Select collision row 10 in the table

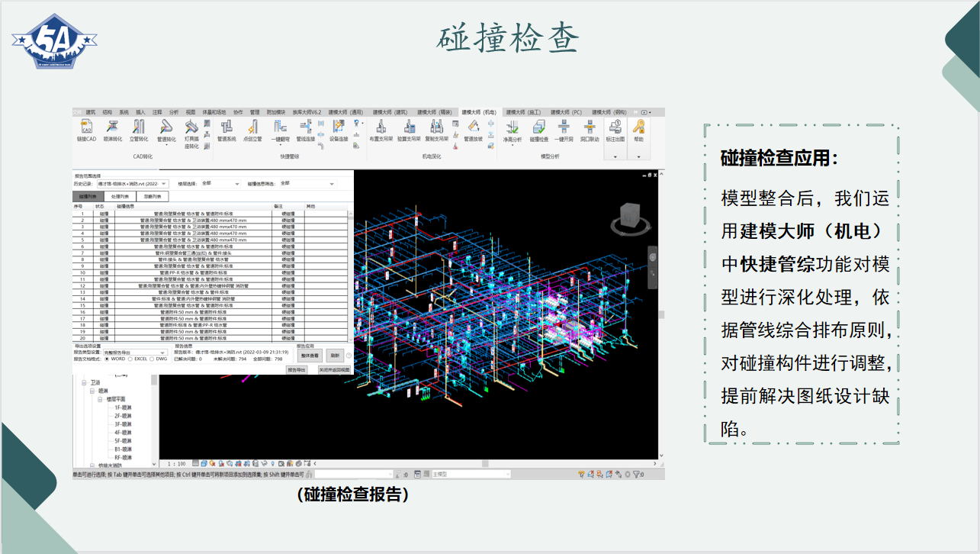click(210, 272)
